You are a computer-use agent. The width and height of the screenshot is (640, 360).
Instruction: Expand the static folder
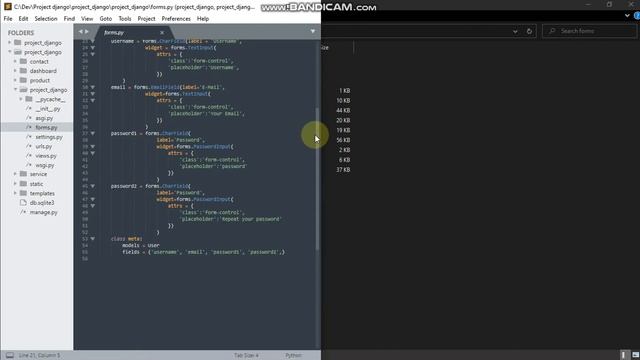coord(15,184)
